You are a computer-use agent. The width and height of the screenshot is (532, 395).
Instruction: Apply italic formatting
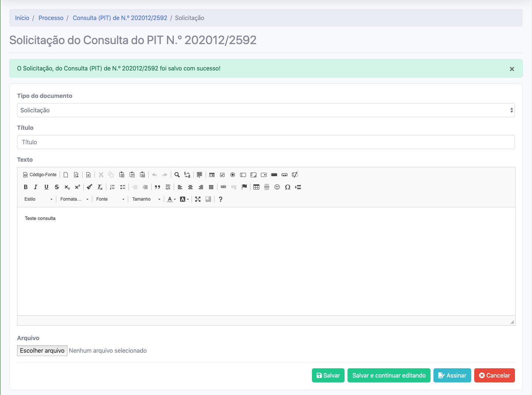tap(36, 187)
